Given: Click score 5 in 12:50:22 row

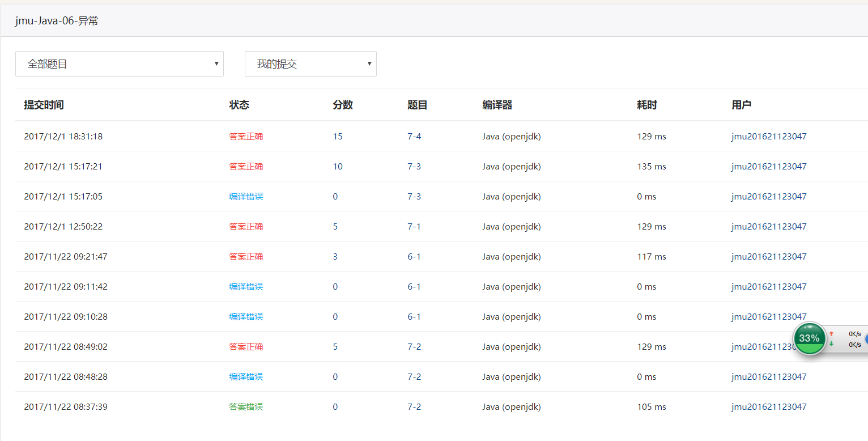Looking at the screenshot, I should (335, 227).
